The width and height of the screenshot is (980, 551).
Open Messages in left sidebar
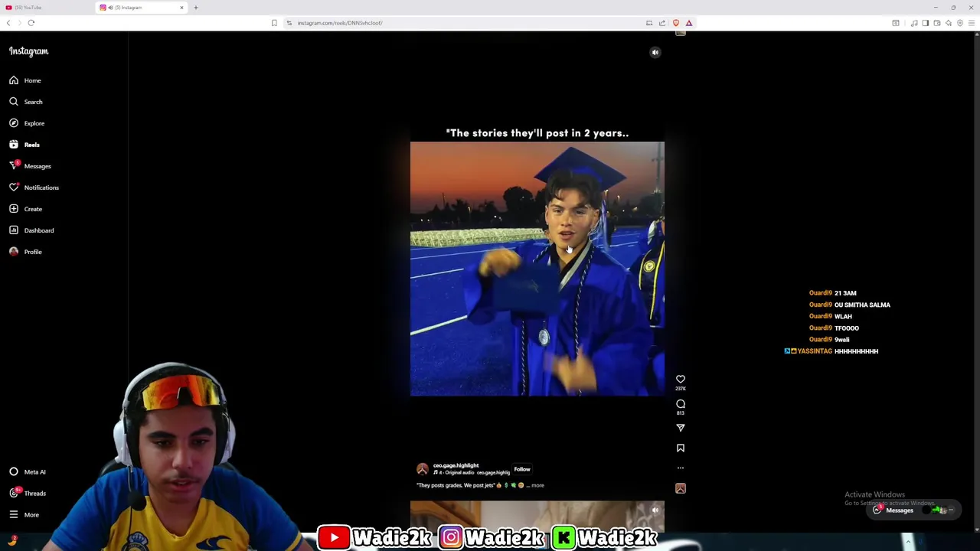coord(30,166)
